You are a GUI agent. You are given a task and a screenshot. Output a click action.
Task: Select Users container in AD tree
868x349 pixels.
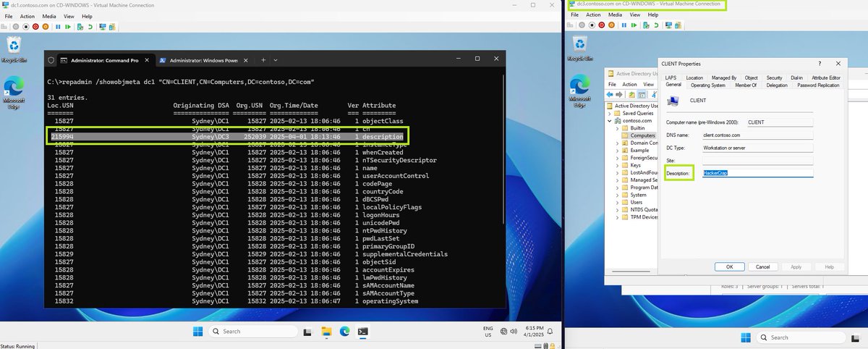tap(638, 202)
